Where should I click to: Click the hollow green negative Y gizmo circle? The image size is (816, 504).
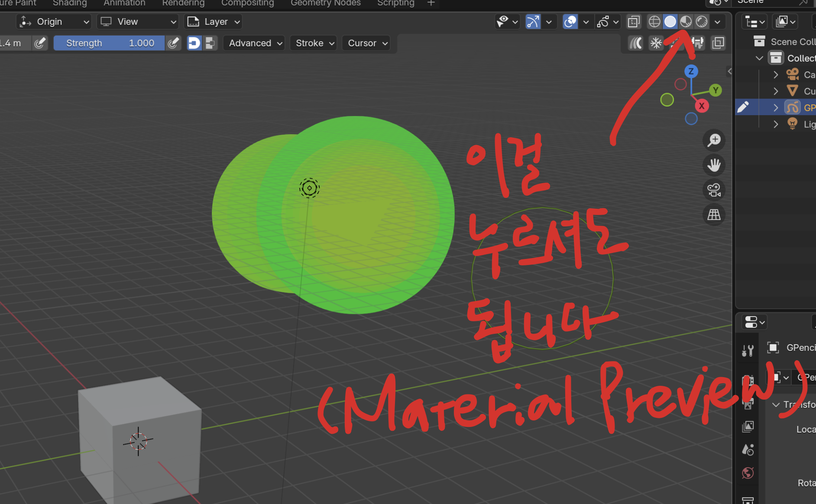tap(667, 100)
